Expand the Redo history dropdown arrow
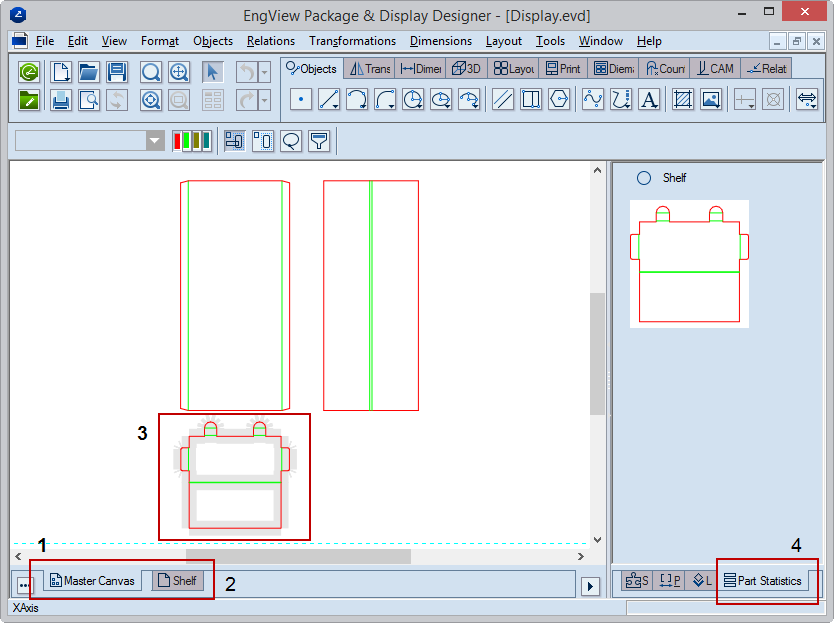834x623 pixels. (264, 100)
